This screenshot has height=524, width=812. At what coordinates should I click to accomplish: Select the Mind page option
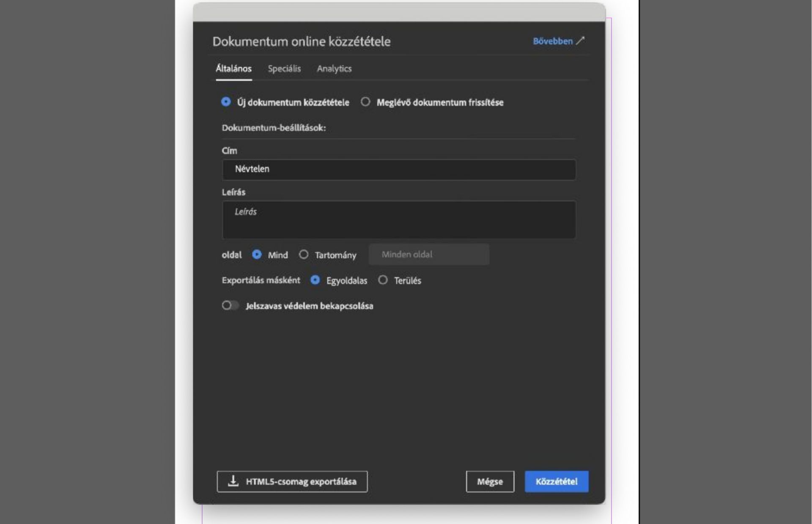click(x=257, y=255)
